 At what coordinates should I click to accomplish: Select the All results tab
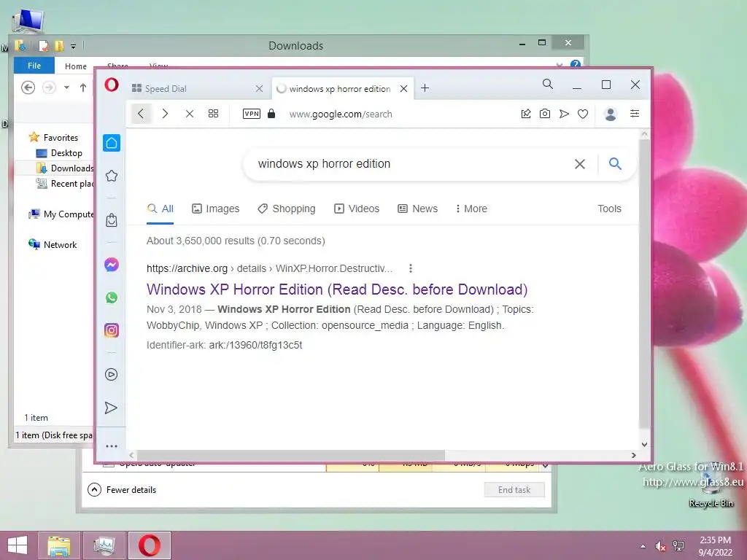point(160,209)
